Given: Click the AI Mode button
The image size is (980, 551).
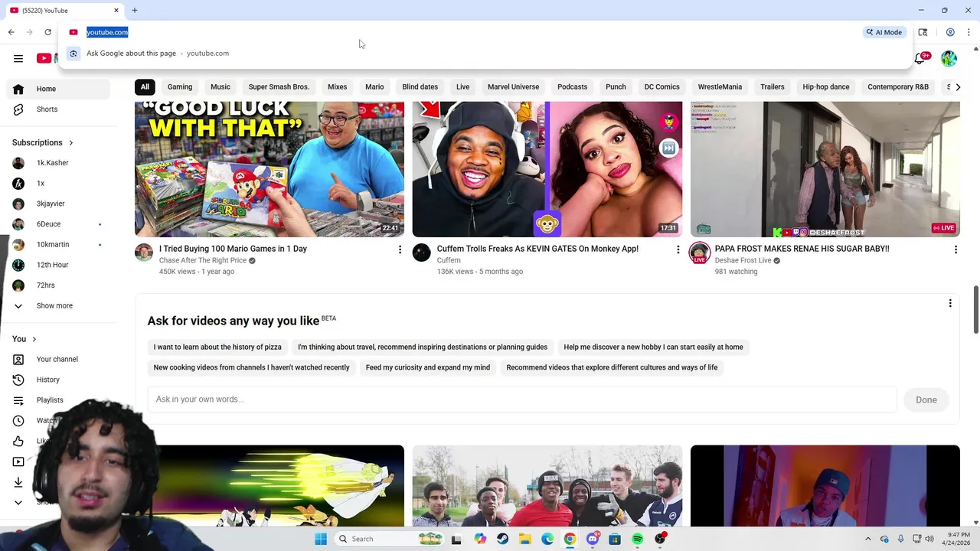Looking at the screenshot, I should (884, 32).
